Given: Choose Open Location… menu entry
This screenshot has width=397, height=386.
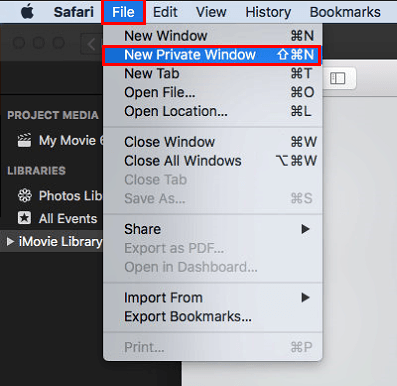Looking at the screenshot, I should 212,111.
